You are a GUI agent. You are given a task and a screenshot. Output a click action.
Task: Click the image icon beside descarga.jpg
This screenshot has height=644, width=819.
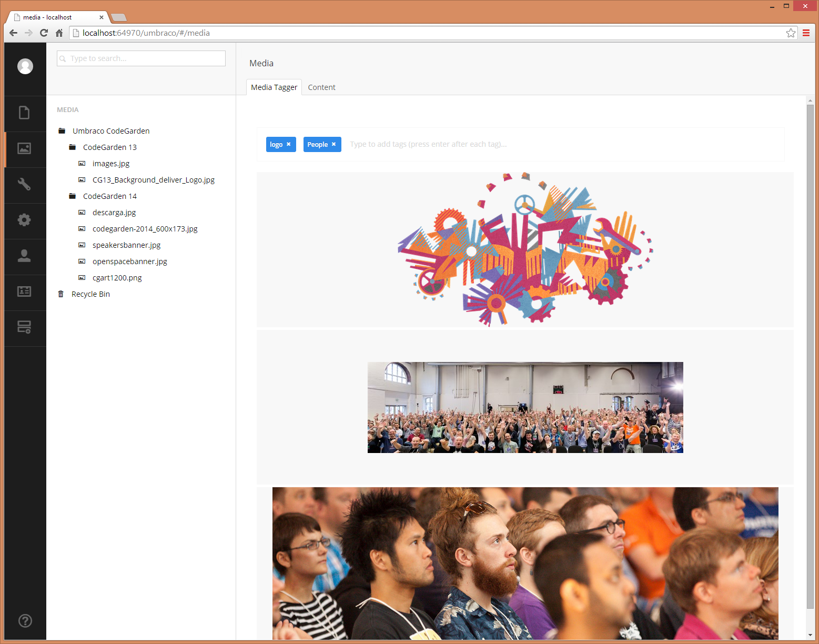tap(82, 213)
